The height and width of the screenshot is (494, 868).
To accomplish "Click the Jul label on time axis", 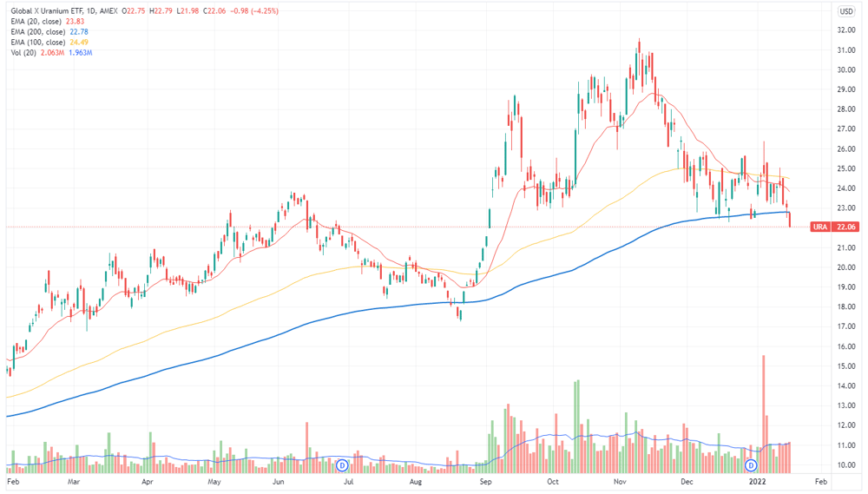I will (x=349, y=482).
